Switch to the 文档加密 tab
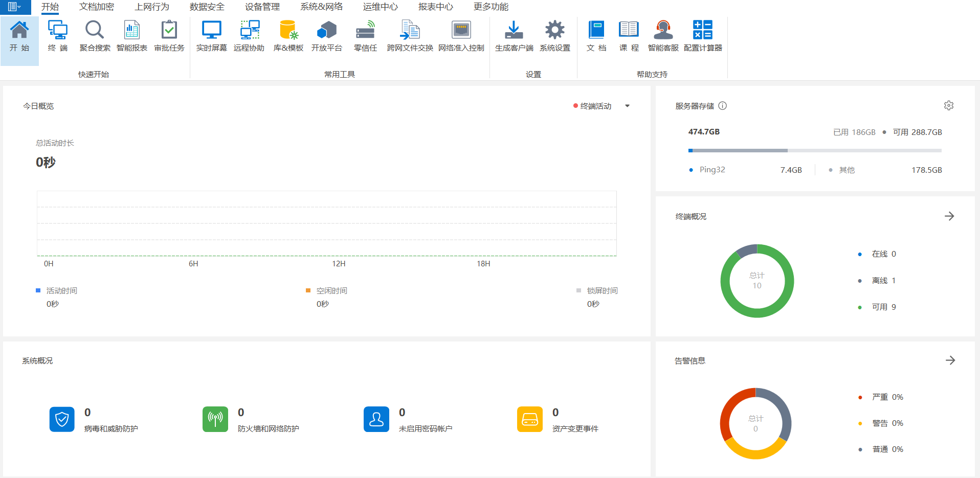This screenshot has width=980, height=478. click(x=96, y=7)
